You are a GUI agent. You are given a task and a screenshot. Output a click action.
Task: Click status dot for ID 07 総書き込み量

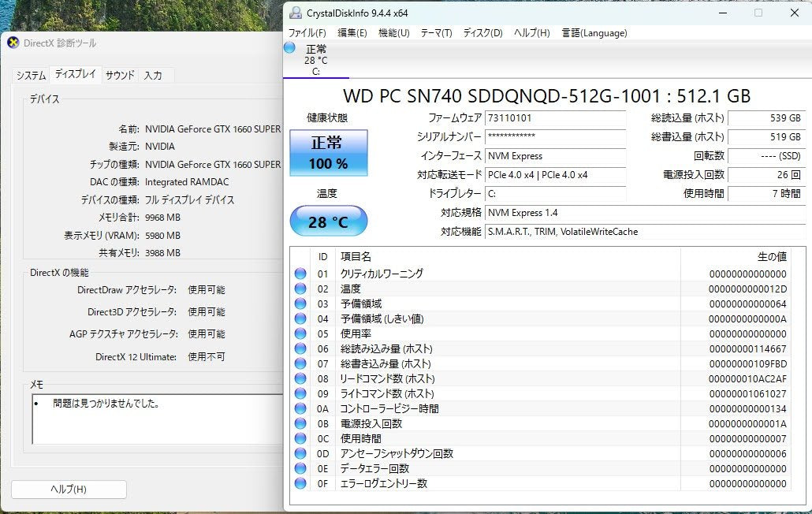300,364
